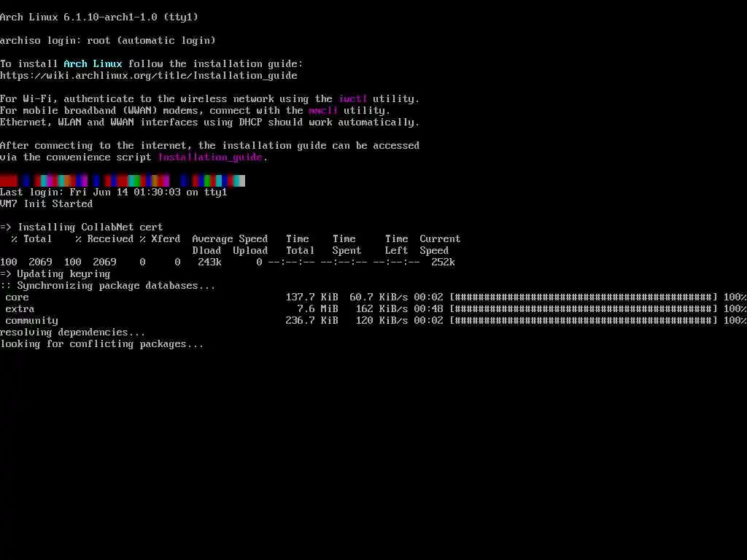Click the '00:48' elapsed time value

[428, 308]
